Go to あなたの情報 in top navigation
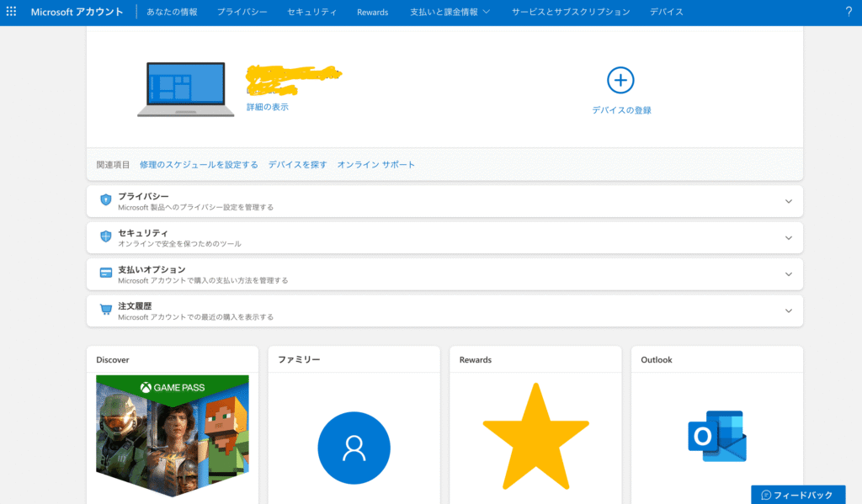This screenshot has width=862, height=504. [x=172, y=12]
